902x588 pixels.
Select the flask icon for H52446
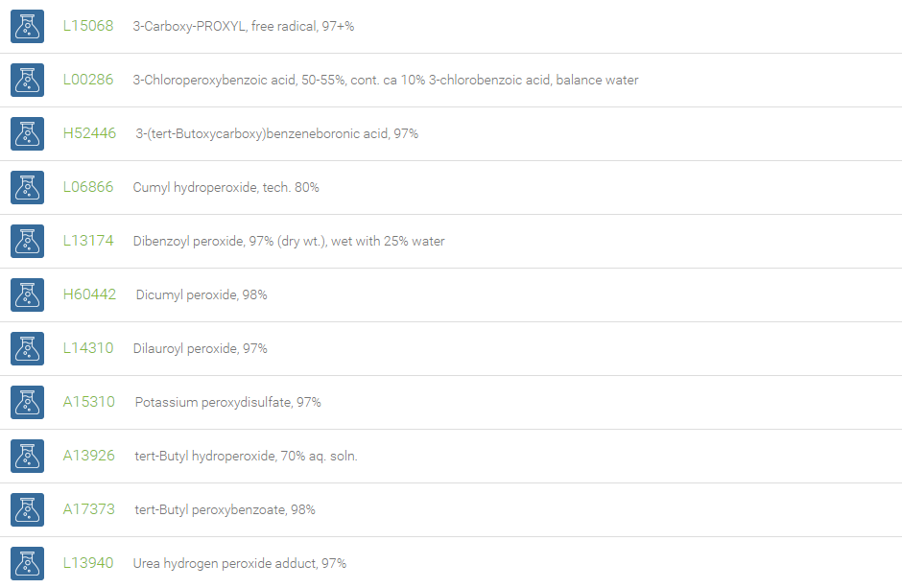tap(27, 134)
